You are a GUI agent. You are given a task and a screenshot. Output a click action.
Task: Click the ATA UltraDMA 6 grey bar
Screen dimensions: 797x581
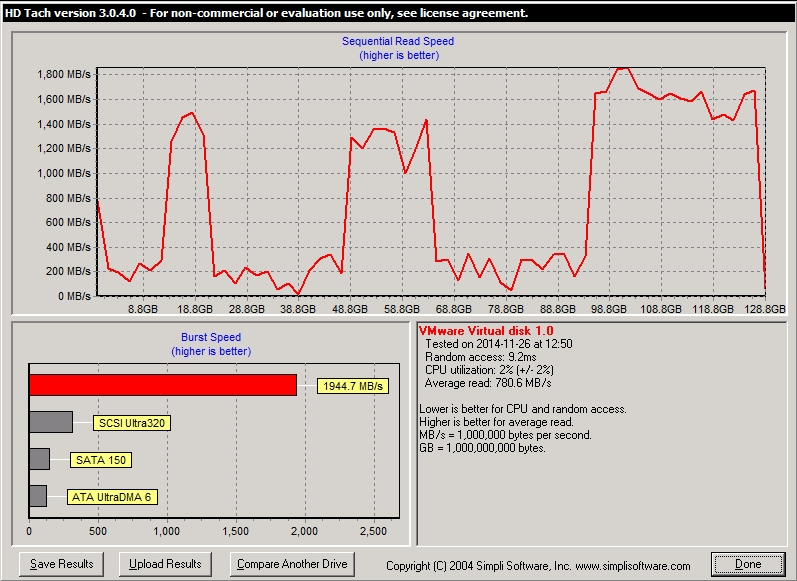pos(38,496)
